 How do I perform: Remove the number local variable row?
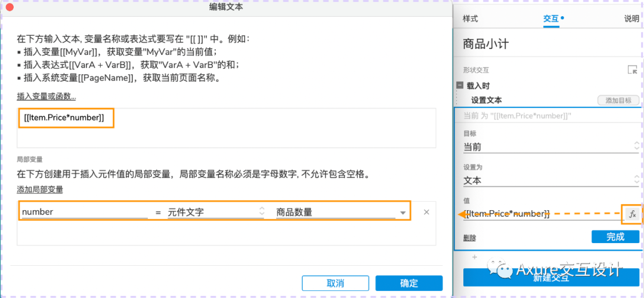[426, 212]
